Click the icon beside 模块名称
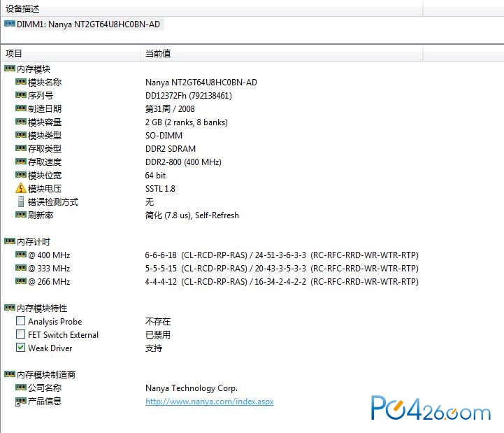This screenshot has width=504, height=433. pos(21,82)
